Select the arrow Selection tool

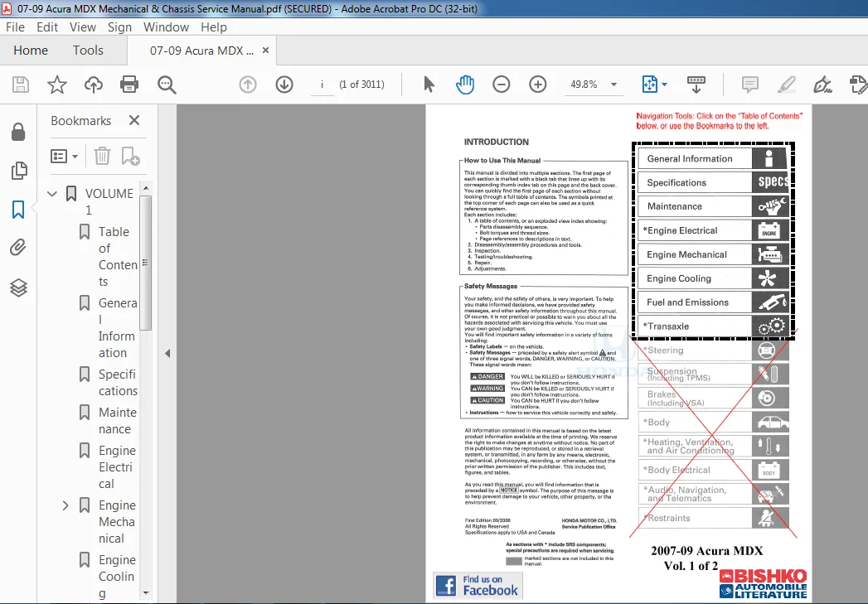(x=429, y=85)
